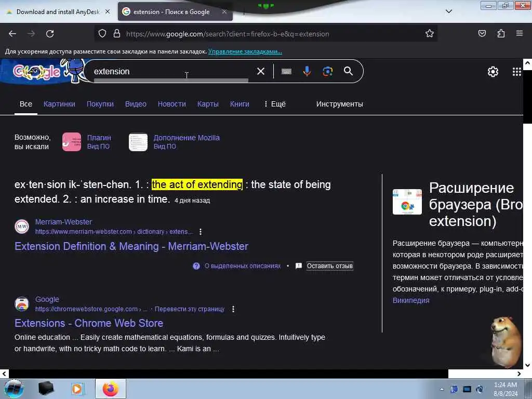
Task: Click the forward navigation arrow
Action: tap(31, 34)
